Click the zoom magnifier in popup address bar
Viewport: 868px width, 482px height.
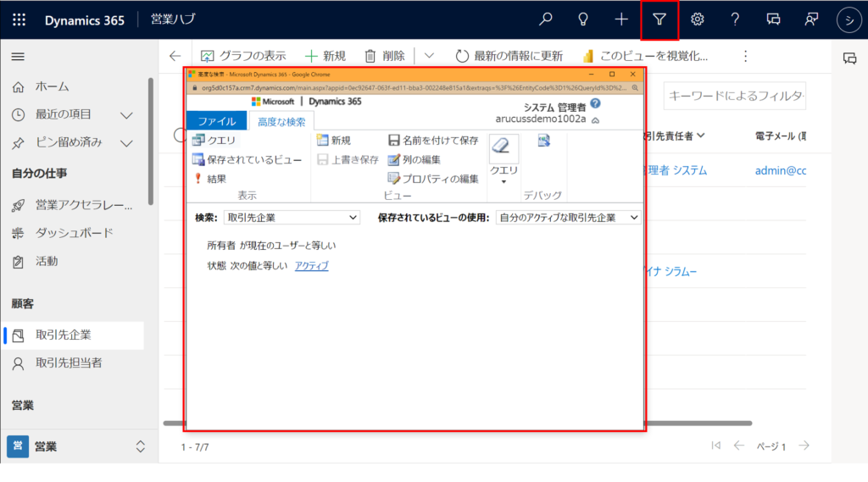pos(635,88)
